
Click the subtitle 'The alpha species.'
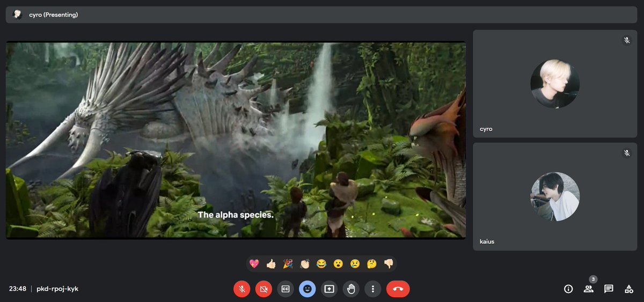236,215
